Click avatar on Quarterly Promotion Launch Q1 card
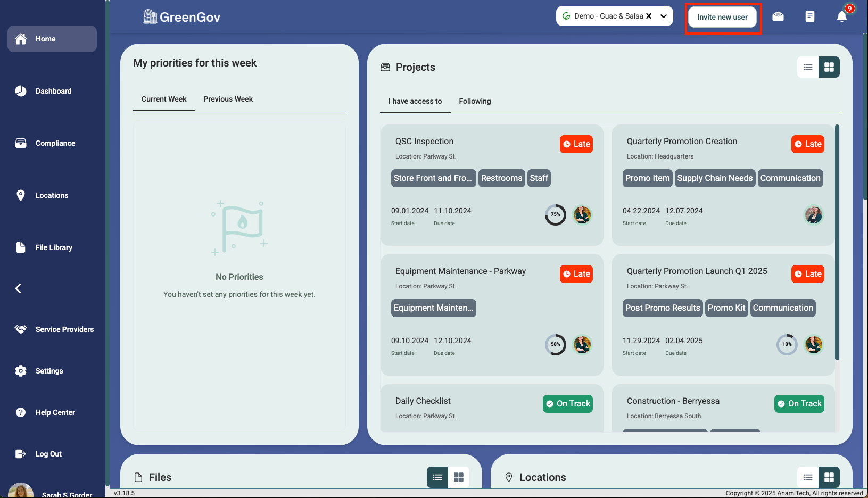Screen dimensions: 868x498 pos(814,345)
